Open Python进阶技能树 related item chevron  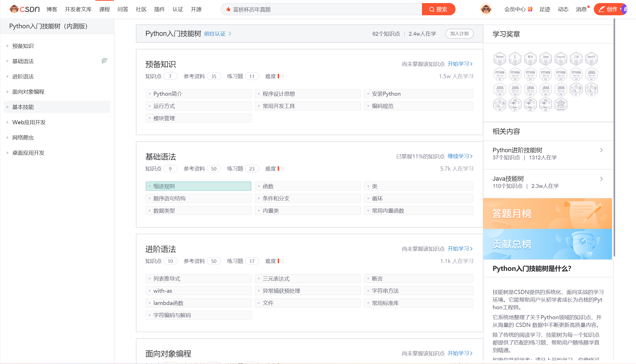(x=601, y=150)
